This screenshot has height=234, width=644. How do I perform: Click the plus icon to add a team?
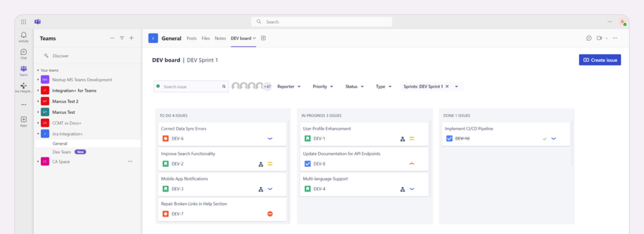131,38
